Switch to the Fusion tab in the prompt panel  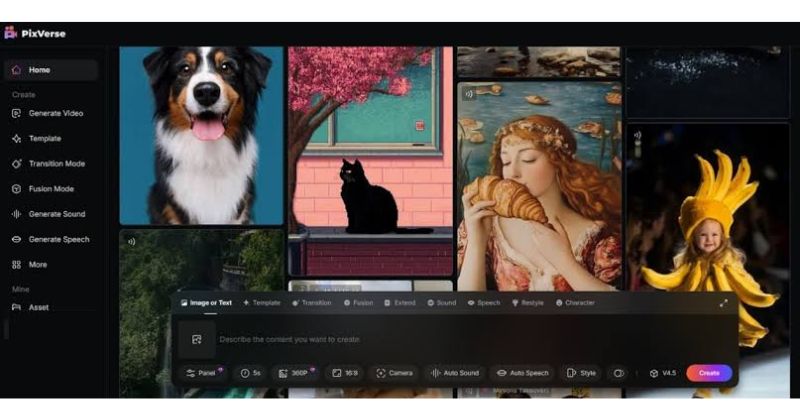click(x=358, y=303)
